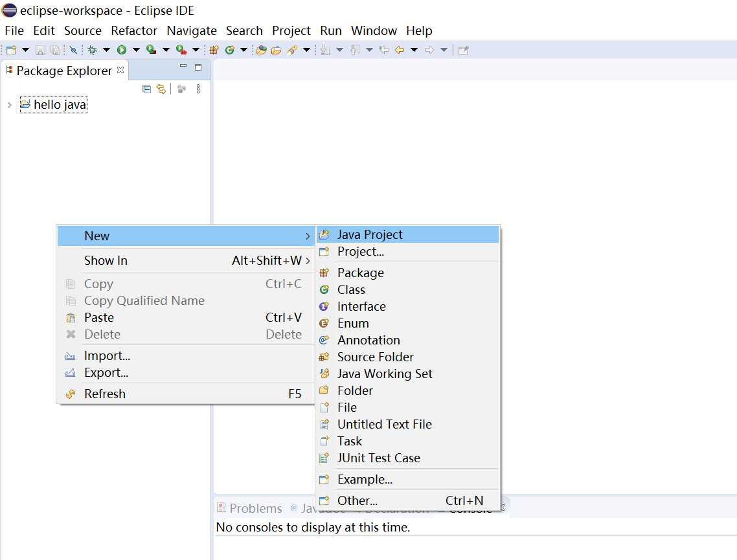Toggle Link with Editor in Package Explorer
The height and width of the screenshot is (560, 737).
pos(161,89)
